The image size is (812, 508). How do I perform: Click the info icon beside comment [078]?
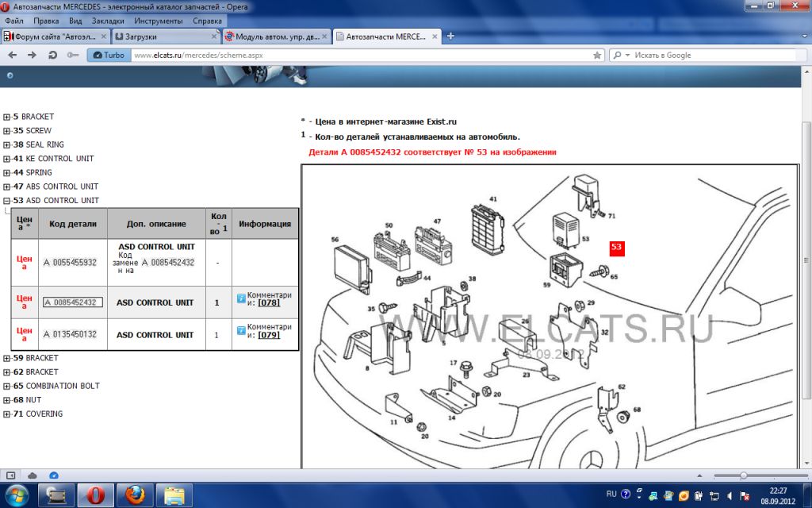(x=241, y=298)
